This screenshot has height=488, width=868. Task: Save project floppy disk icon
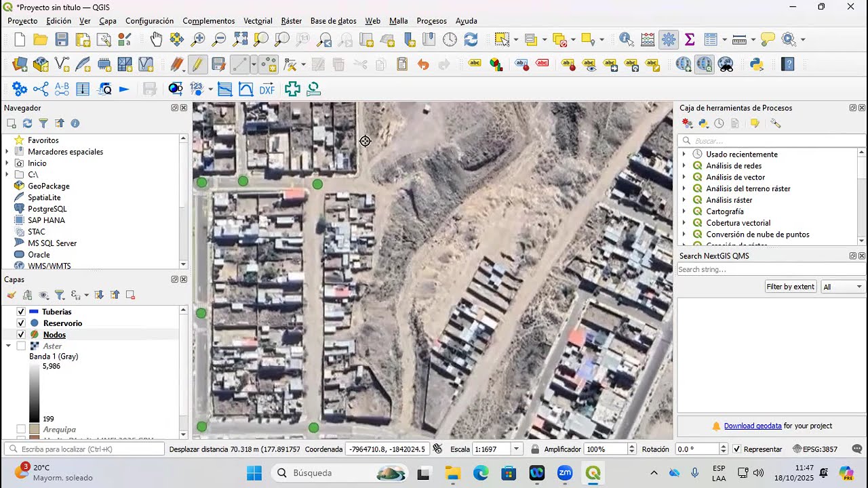click(x=62, y=39)
